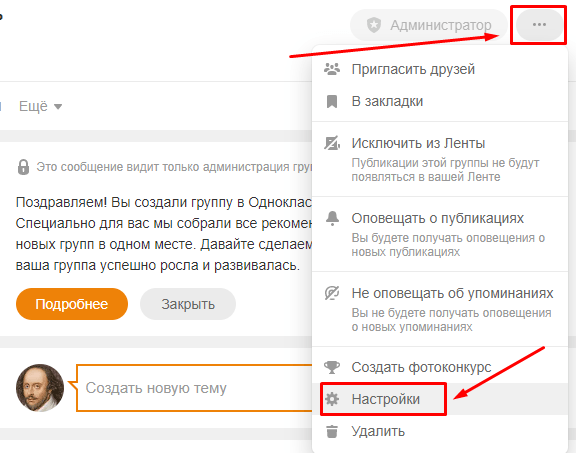This screenshot has width=576, height=453.
Task: Click text 'Публикации этой группы не будут появляться'
Action: [445, 170]
